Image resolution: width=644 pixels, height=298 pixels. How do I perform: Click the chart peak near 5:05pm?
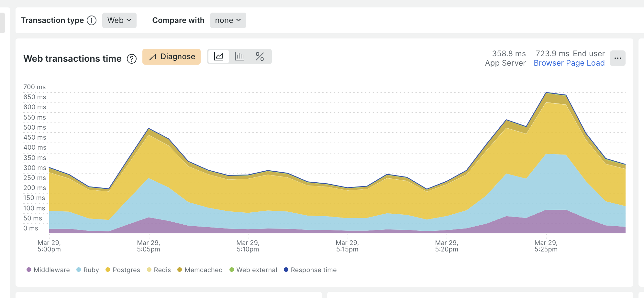(x=149, y=129)
